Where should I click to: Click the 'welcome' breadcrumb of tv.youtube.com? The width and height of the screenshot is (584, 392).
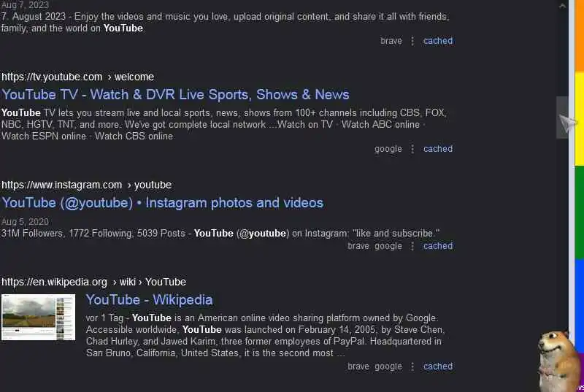134,77
